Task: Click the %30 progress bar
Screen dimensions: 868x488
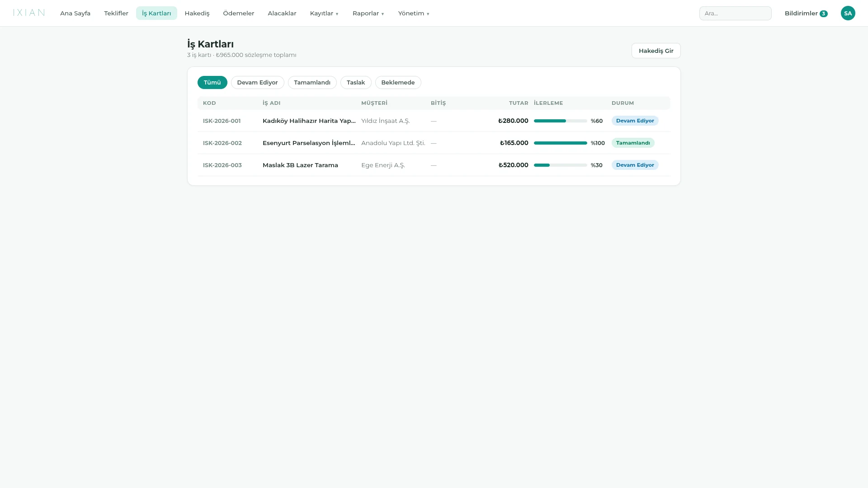Action: coord(560,165)
